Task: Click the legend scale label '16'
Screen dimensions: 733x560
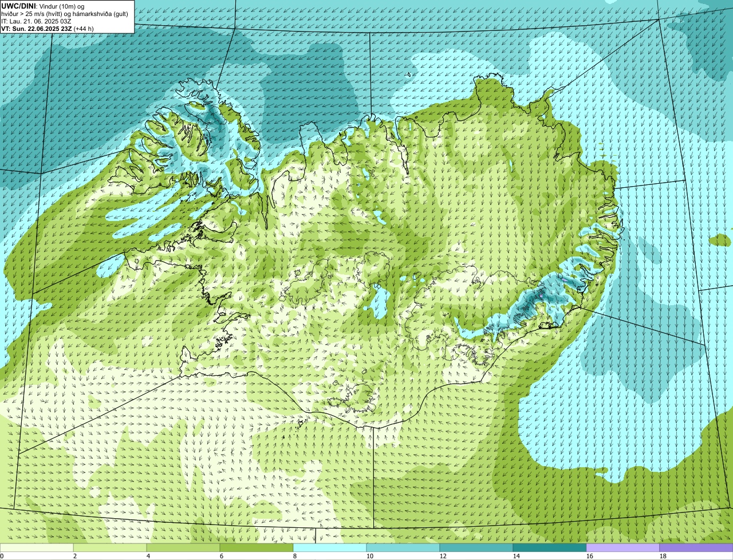Action: 590,556
